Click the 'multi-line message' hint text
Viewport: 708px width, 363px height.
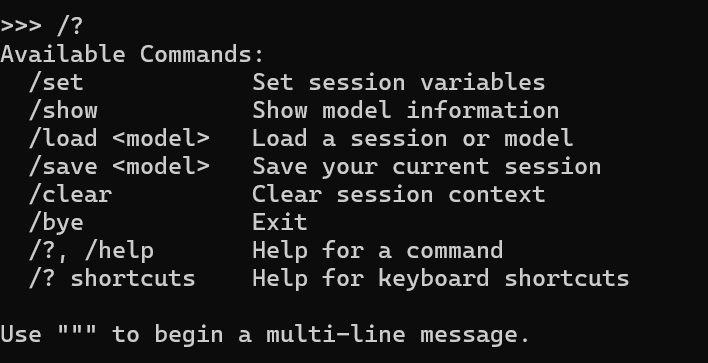pyautogui.click(x=397, y=335)
